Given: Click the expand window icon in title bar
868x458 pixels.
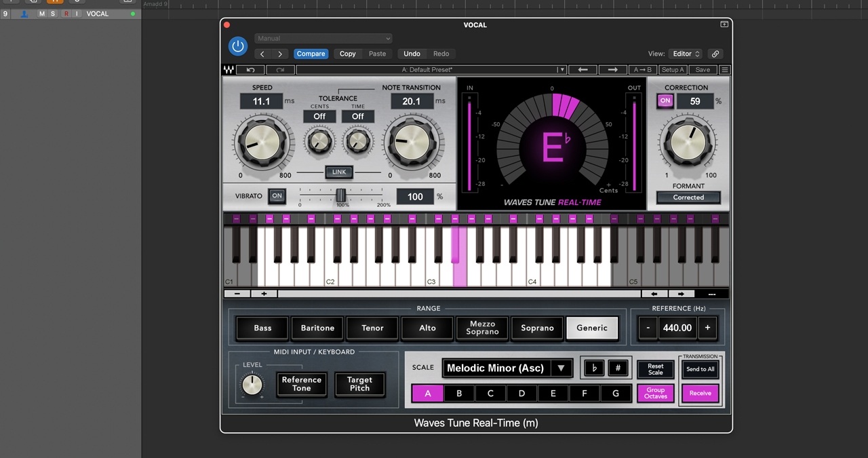Looking at the screenshot, I should tap(724, 24).
